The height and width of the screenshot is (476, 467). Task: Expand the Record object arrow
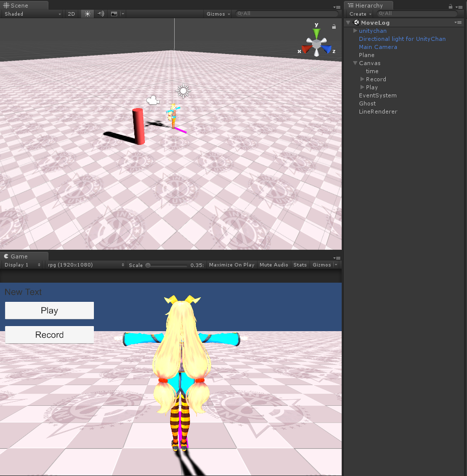click(362, 79)
